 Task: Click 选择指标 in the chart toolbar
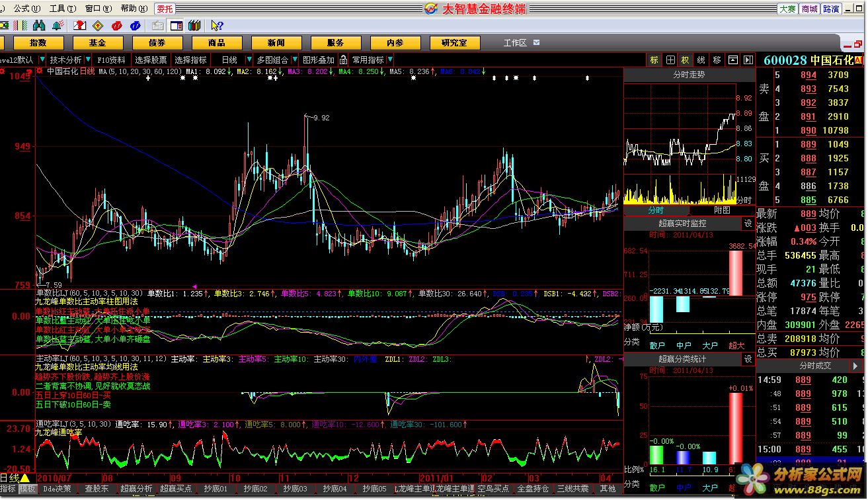[190, 60]
